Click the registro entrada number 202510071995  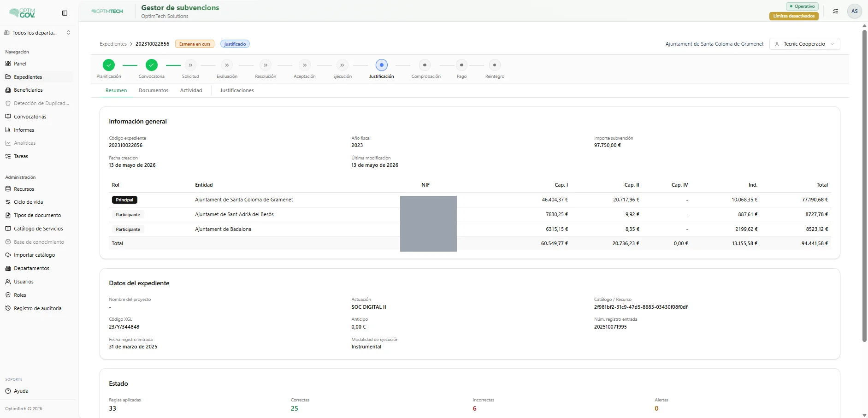pyautogui.click(x=610, y=327)
